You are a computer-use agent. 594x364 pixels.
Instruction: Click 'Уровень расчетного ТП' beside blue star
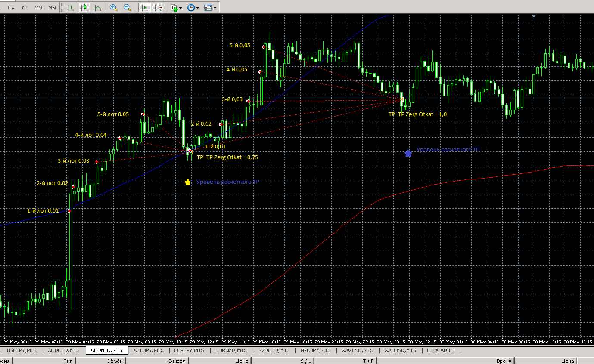448,150
